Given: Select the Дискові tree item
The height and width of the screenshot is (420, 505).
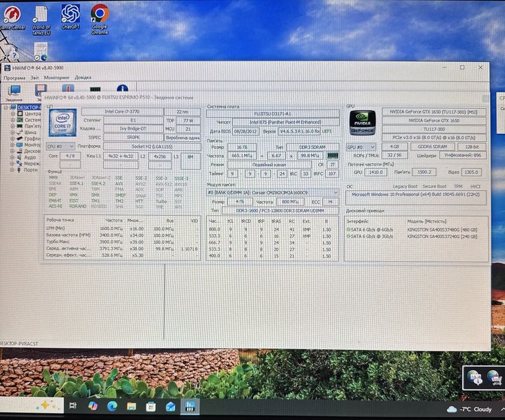Looking at the screenshot, I should point(32,151).
